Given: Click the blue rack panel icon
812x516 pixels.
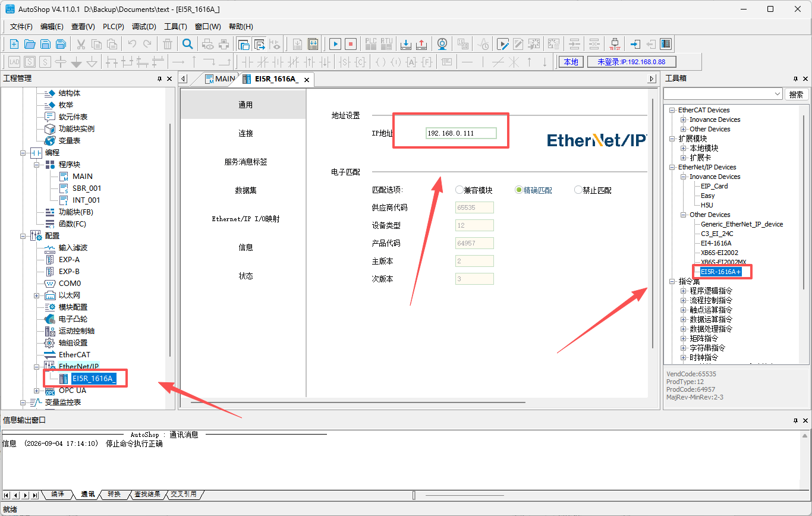Looking at the screenshot, I should click(x=666, y=44).
